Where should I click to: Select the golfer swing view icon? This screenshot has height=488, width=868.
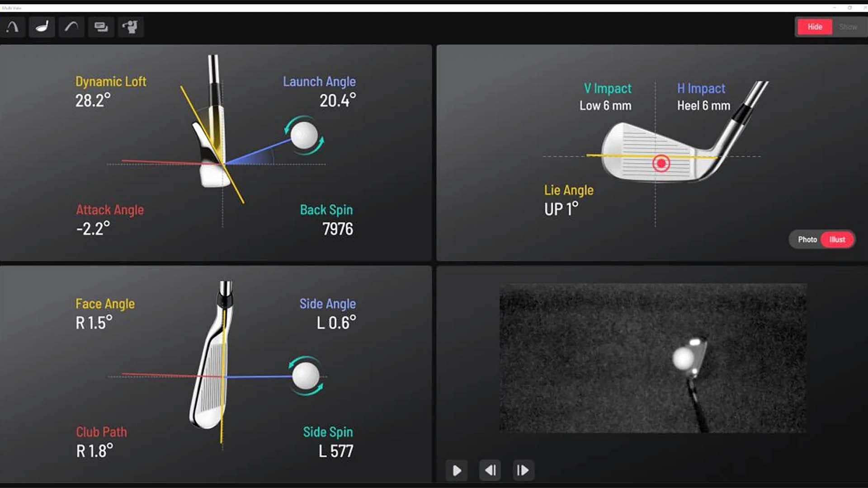(131, 27)
